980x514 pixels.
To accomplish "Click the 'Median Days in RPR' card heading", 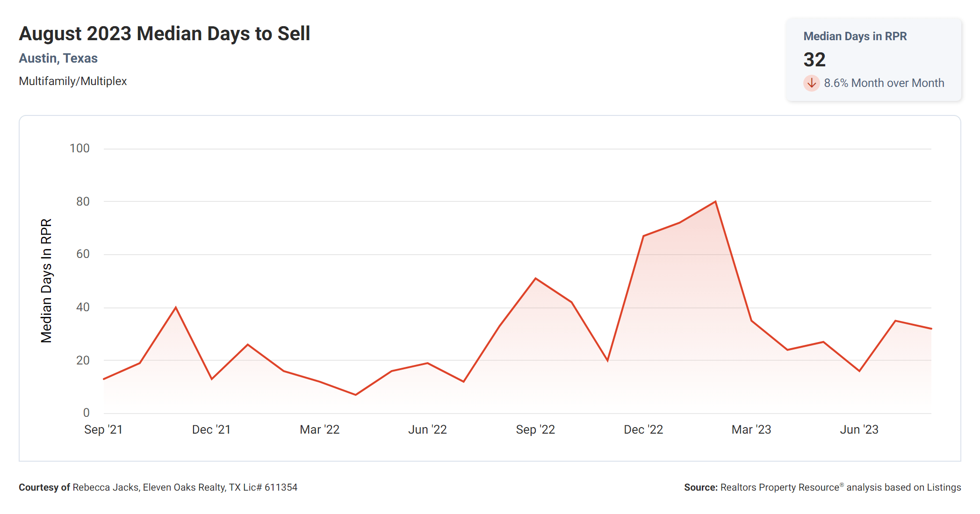I will (855, 36).
